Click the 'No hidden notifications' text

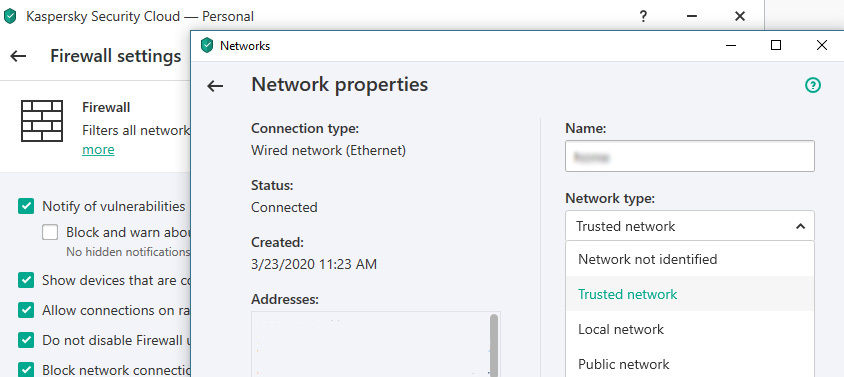tap(128, 252)
